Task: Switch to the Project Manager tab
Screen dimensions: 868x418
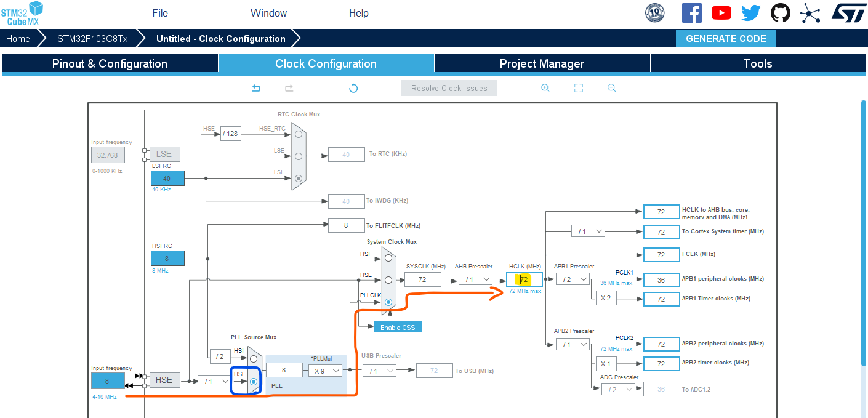Action: tap(542, 63)
